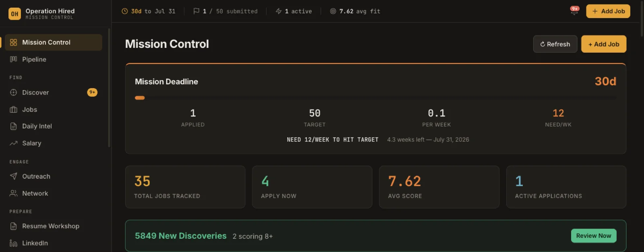This screenshot has height=252, width=644.
Task: Open the 4 Apply Now card
Action: coord(312,187)
